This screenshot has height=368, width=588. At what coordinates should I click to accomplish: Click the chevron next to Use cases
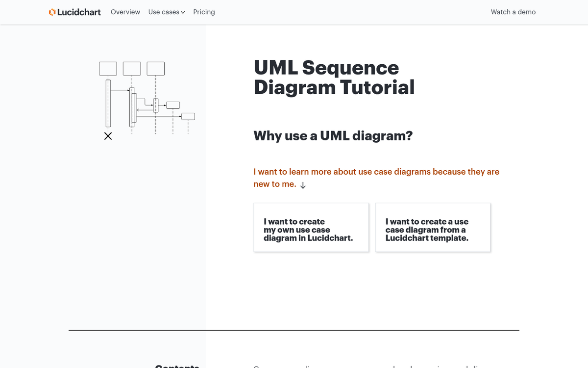[x=183, y=12]
